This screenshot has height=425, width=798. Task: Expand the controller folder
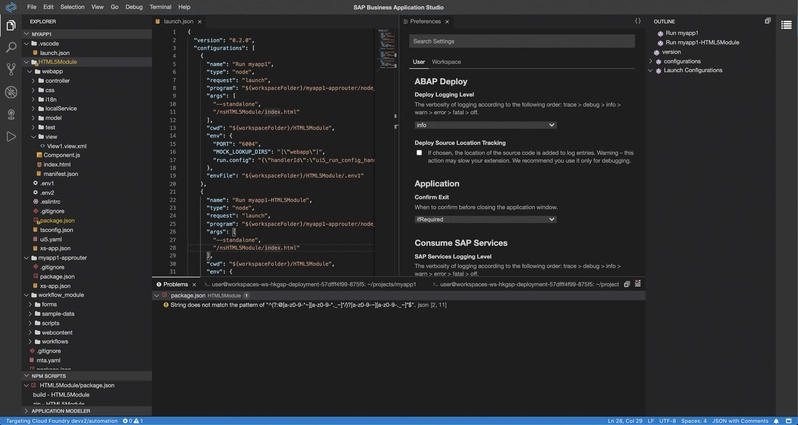click(34, 81)
